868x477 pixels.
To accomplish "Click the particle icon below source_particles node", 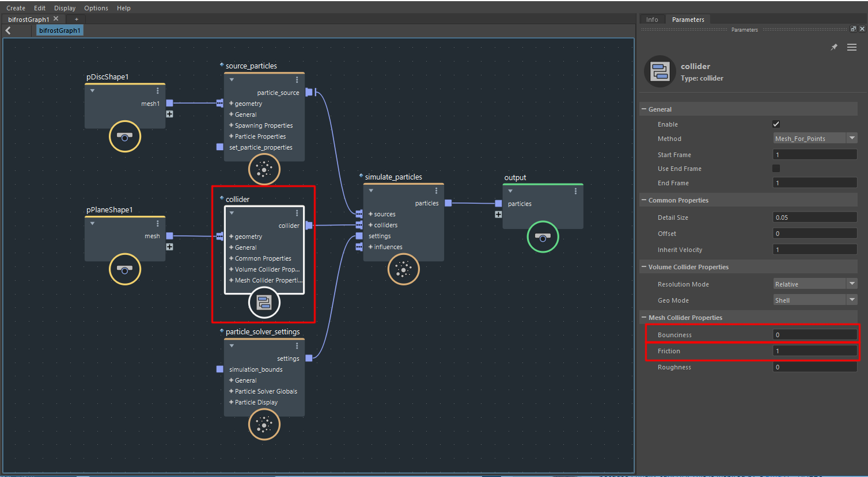I will pyautogui.click(x=264, y=169).
